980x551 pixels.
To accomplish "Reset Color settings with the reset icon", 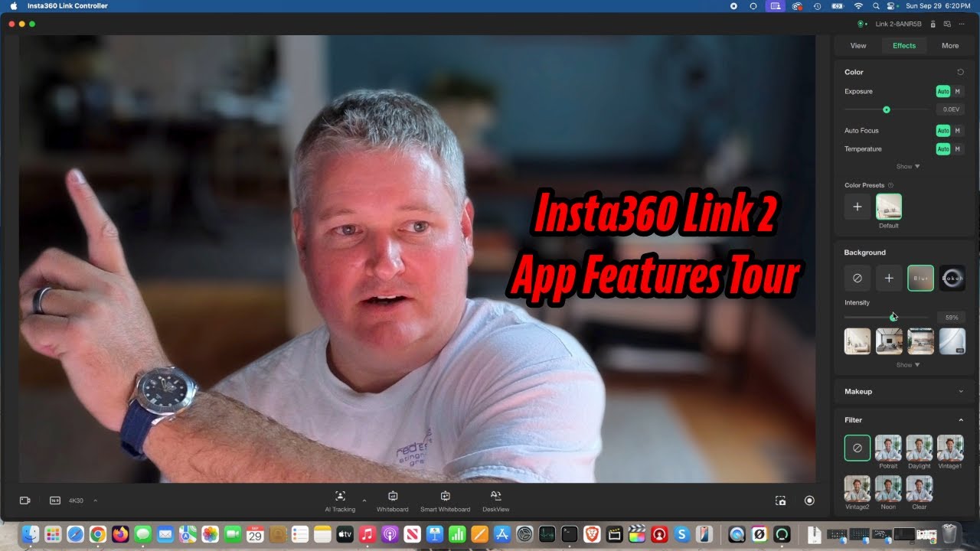I will tap(960, 72).
